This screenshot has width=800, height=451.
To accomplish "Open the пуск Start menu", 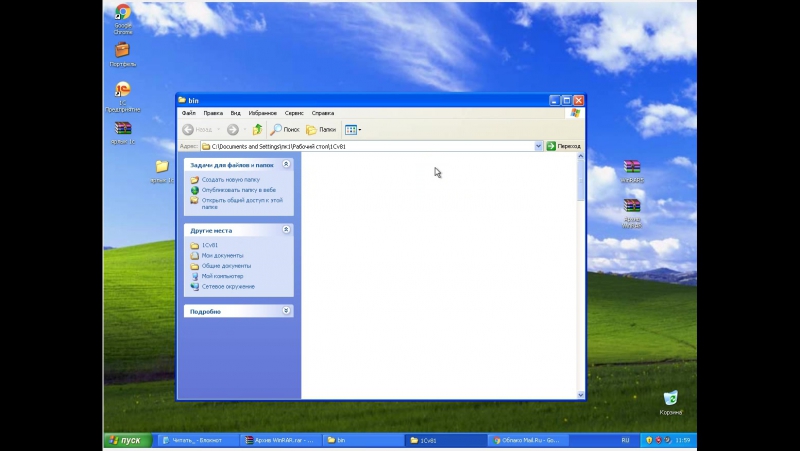I will (x=128, y=440).
